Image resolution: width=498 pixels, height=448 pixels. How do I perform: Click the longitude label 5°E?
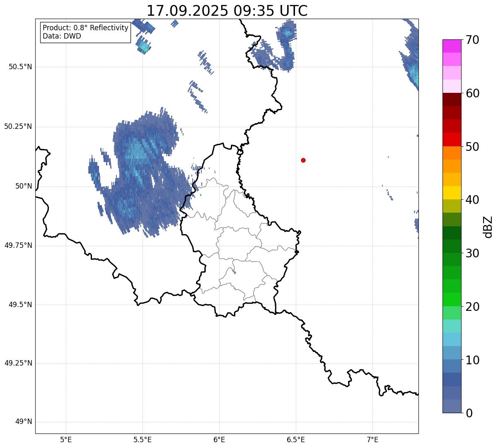coord(66,440)
